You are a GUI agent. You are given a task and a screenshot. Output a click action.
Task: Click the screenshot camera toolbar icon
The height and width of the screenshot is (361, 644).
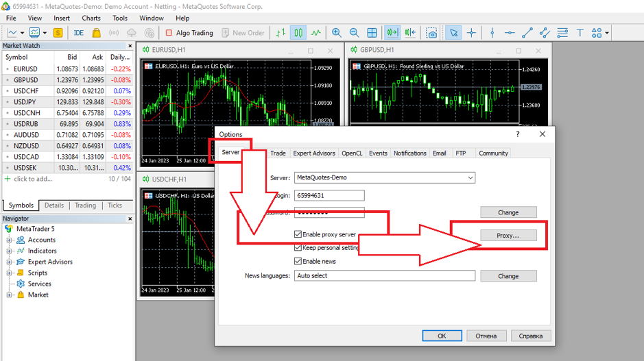(431, 33)
